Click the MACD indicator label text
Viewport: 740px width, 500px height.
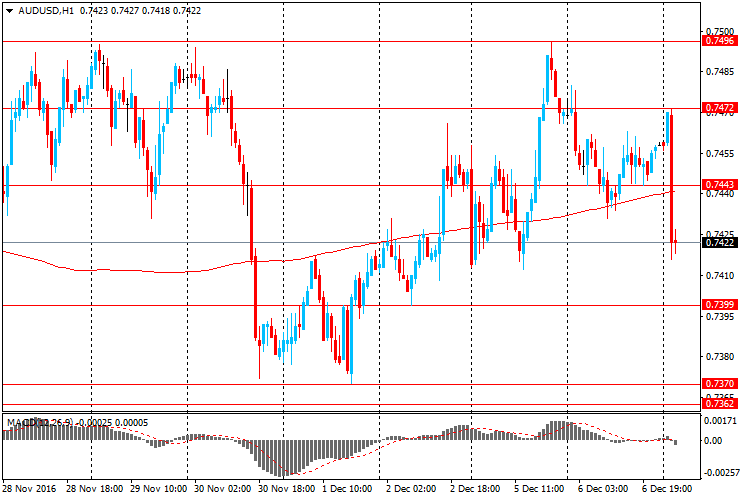(22, 423)
